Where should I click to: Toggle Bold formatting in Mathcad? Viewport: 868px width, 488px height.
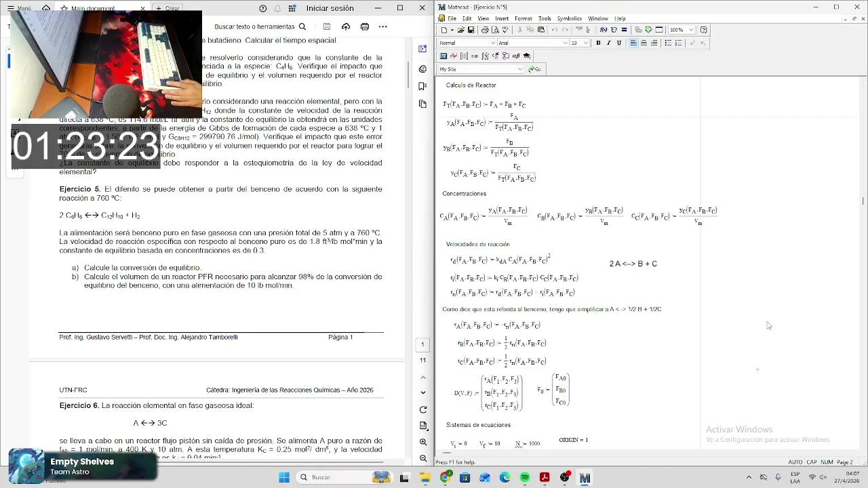pyautogui.click(x=598, y=43)
